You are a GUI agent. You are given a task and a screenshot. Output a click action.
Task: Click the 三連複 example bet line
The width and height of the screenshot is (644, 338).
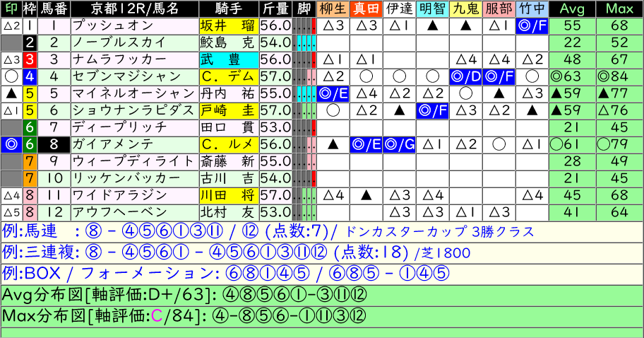(x=322, y=252)
